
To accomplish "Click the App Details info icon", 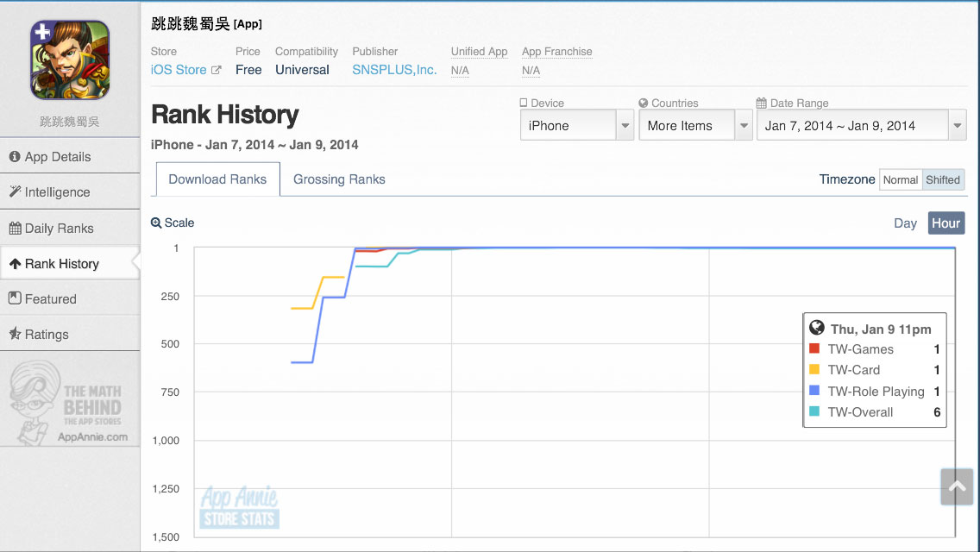I will pos(15,156).
